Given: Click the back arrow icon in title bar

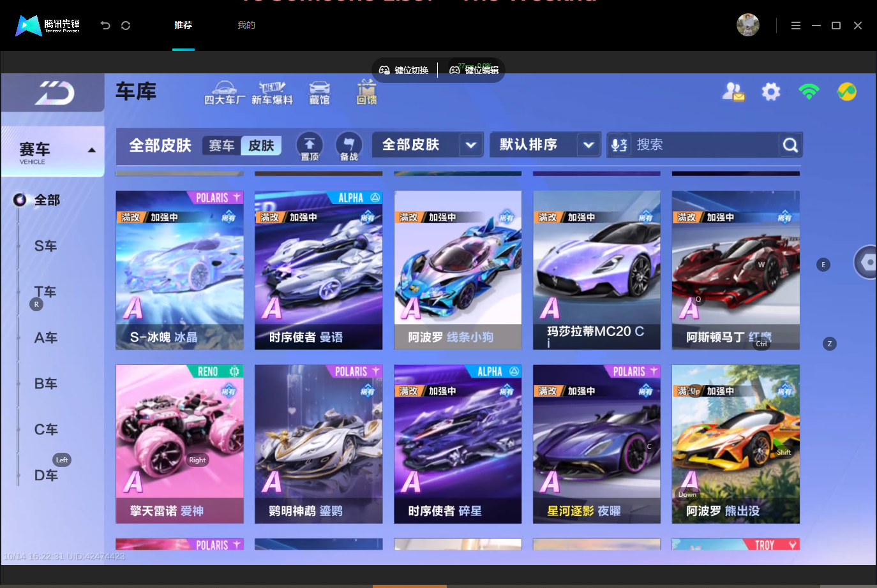Looking at the screenshot, I should (x=105, y=26).
